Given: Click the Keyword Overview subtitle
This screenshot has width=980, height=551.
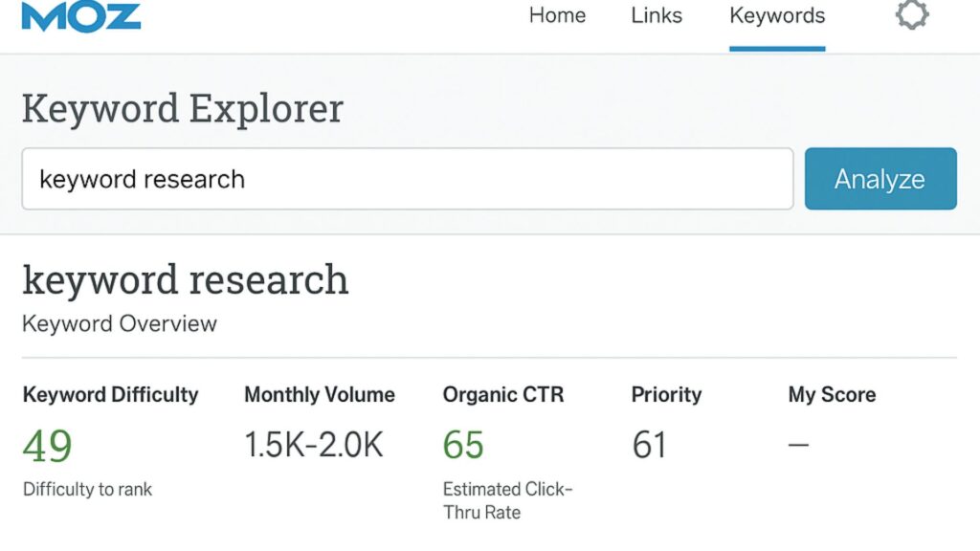Looking at the screenshot, I should point(120,323).
